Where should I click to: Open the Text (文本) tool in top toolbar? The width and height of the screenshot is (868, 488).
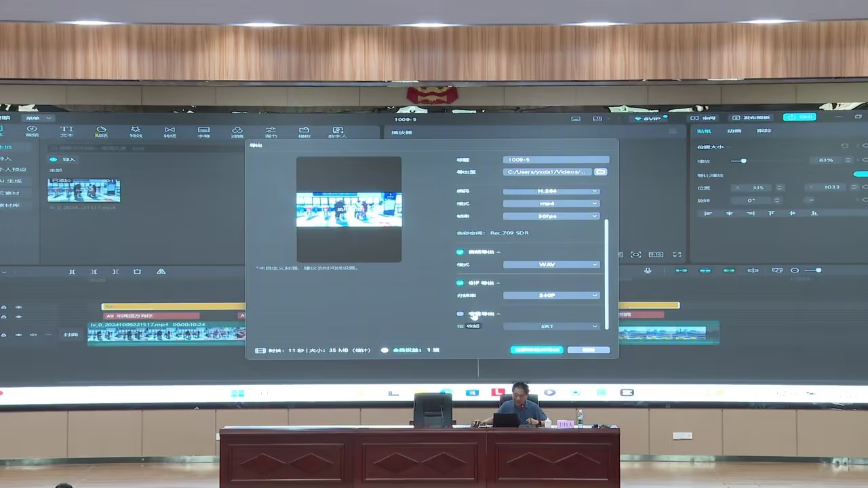point(66,131)
